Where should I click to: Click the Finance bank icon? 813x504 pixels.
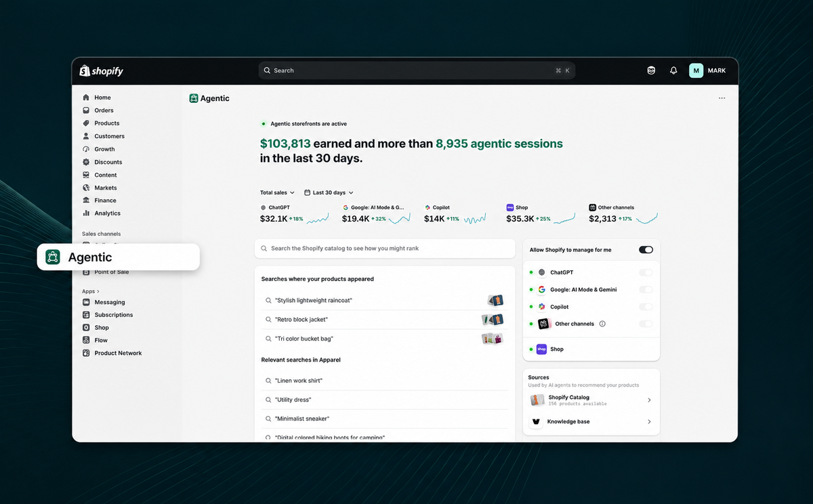[x=86, y=201]
